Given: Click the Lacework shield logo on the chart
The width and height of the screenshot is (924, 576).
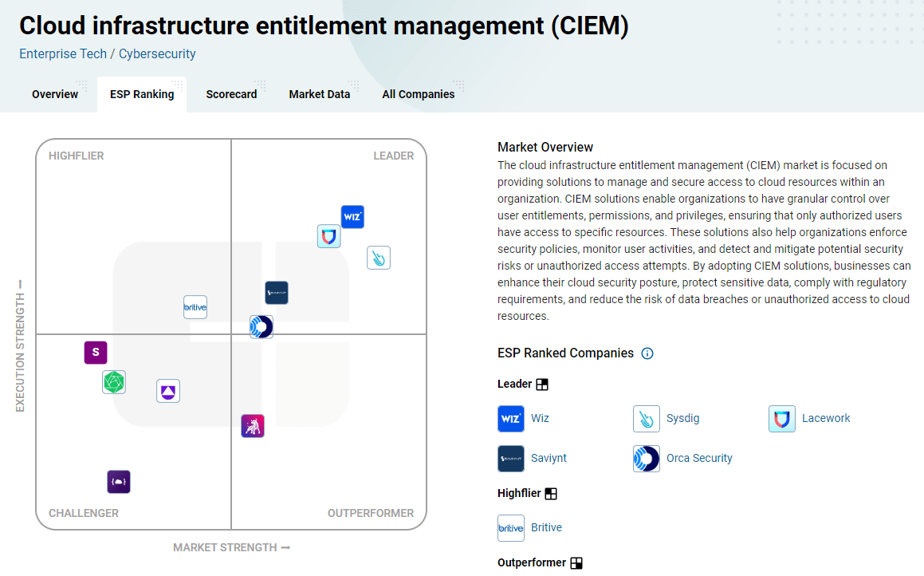Looking at the screenshot, I should coord(329,236).
